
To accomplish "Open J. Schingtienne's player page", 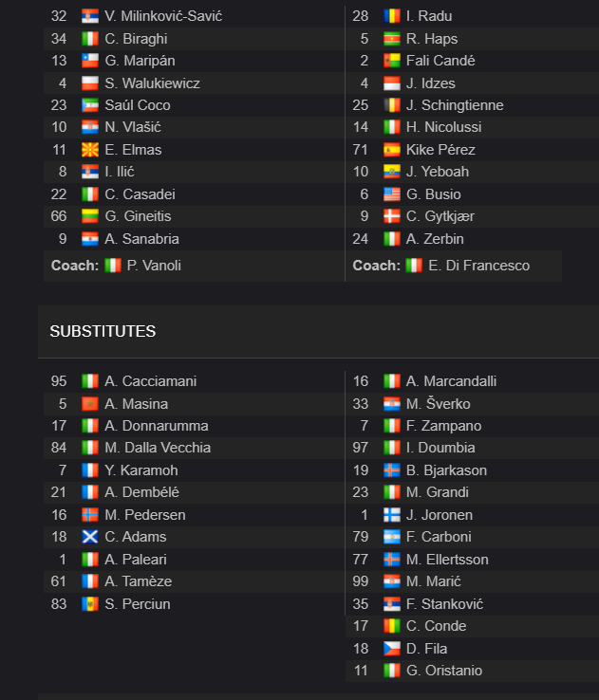I will tap(455, 105).
